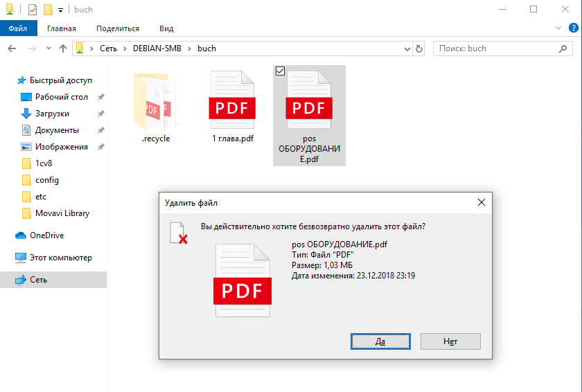Expand the chevron before Сеть breadcrumb
582x392 pixels.
coord(91,48)
